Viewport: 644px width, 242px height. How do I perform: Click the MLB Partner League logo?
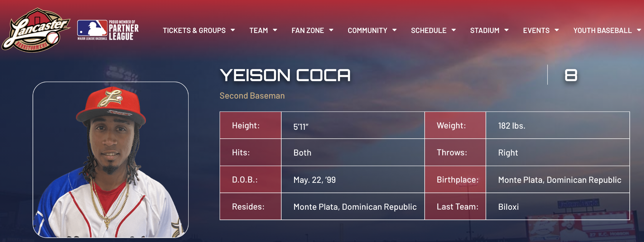(x=108, y=30)
